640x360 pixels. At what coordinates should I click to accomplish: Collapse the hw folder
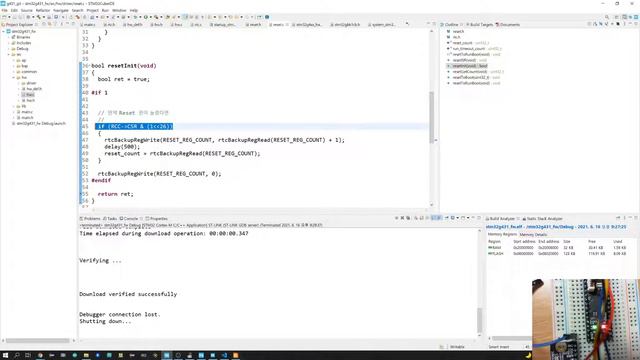tap(13, 77)
